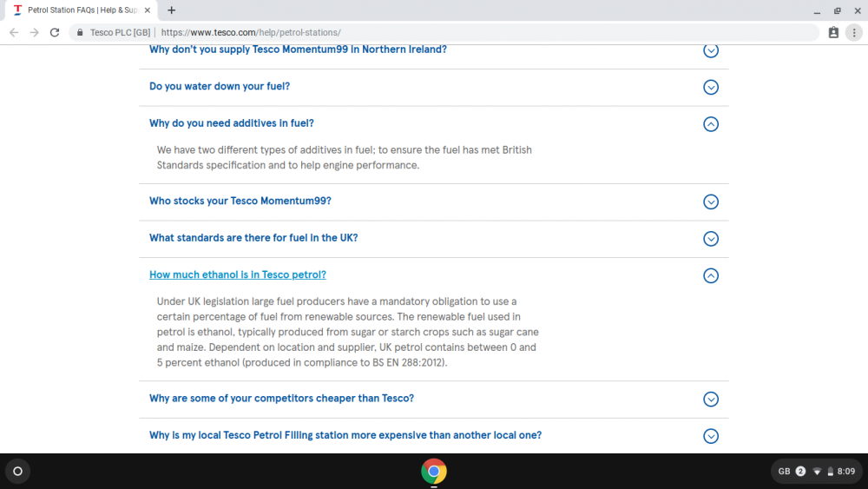Click the additives answer text about British Standards
This screenshot has width=868, height=489.
pos(345,157)
